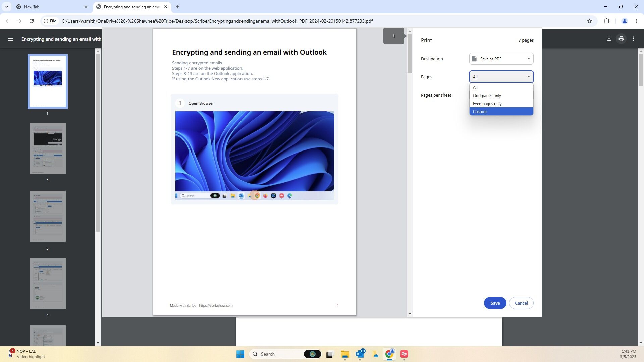Click the PDF download icon
Screen dimensions: 644x362
click(x=609, y=39)
